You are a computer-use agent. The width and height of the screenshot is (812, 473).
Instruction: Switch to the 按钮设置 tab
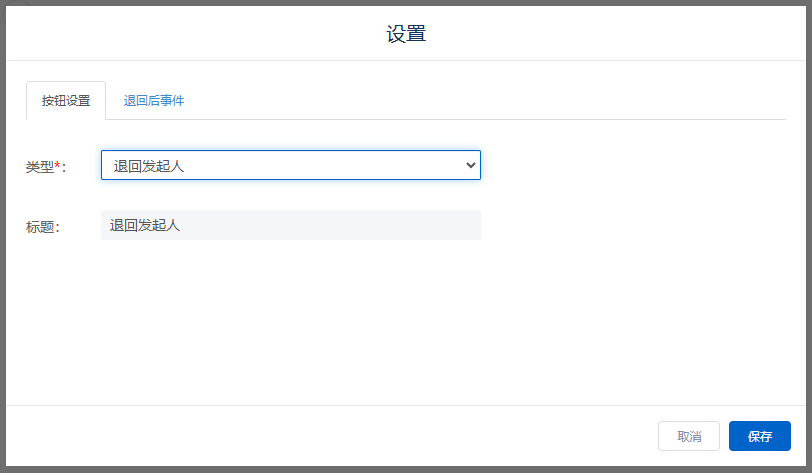[x=66, y=101]
